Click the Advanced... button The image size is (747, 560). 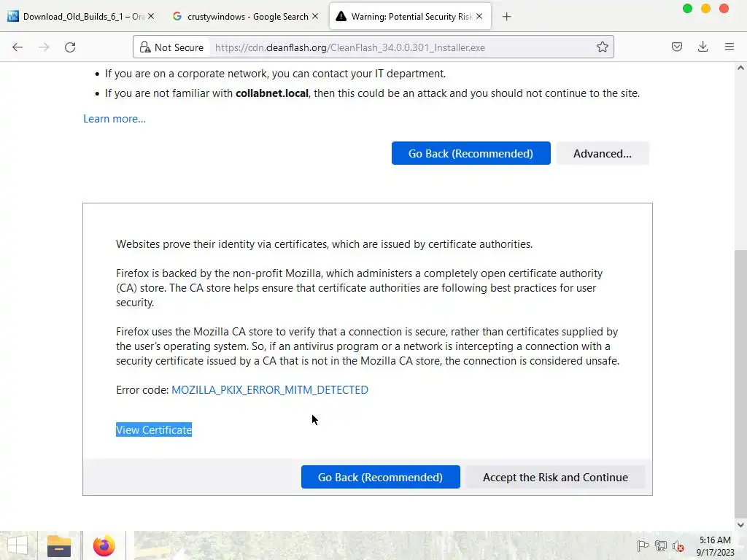point(602,153)
